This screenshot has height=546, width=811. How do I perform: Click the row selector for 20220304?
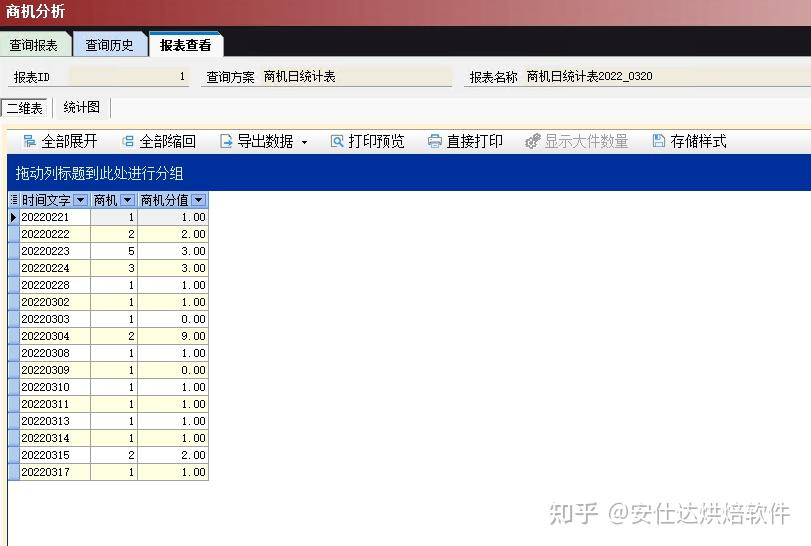tap(14, 336)
